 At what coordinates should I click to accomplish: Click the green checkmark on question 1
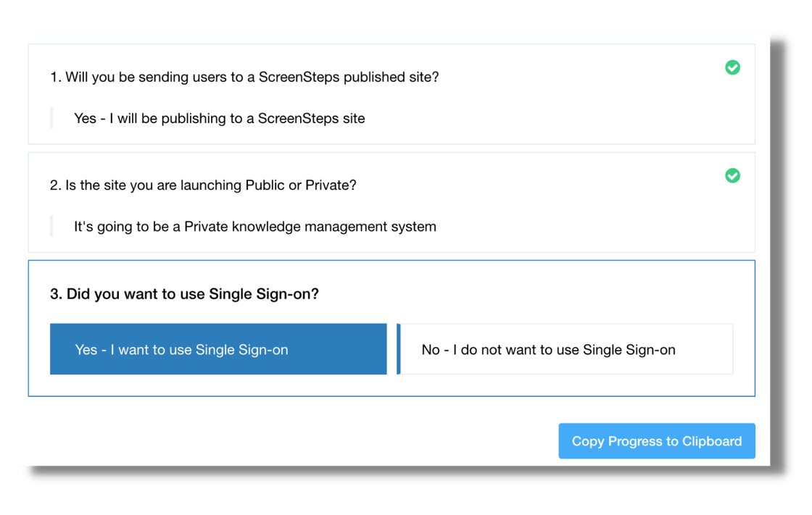(x=732, y=67)
